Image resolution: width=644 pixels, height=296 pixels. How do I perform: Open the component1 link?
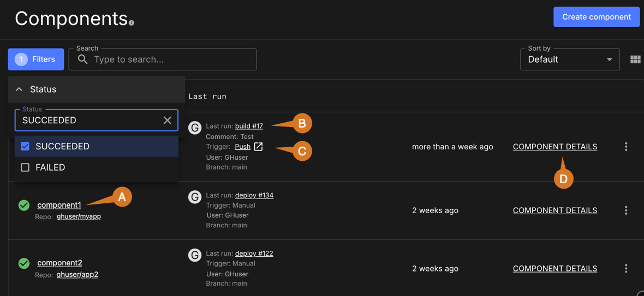pyautogui.click(x=59, y=205)
